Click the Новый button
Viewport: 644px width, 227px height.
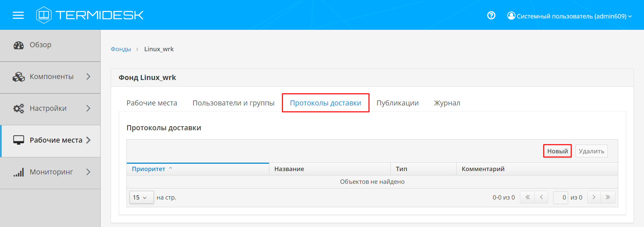tap(557, 151)
